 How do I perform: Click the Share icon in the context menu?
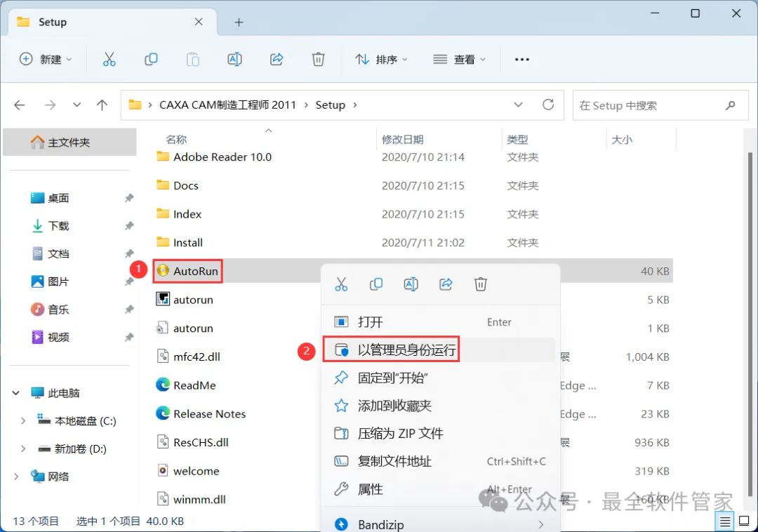[x=446, y=284]
